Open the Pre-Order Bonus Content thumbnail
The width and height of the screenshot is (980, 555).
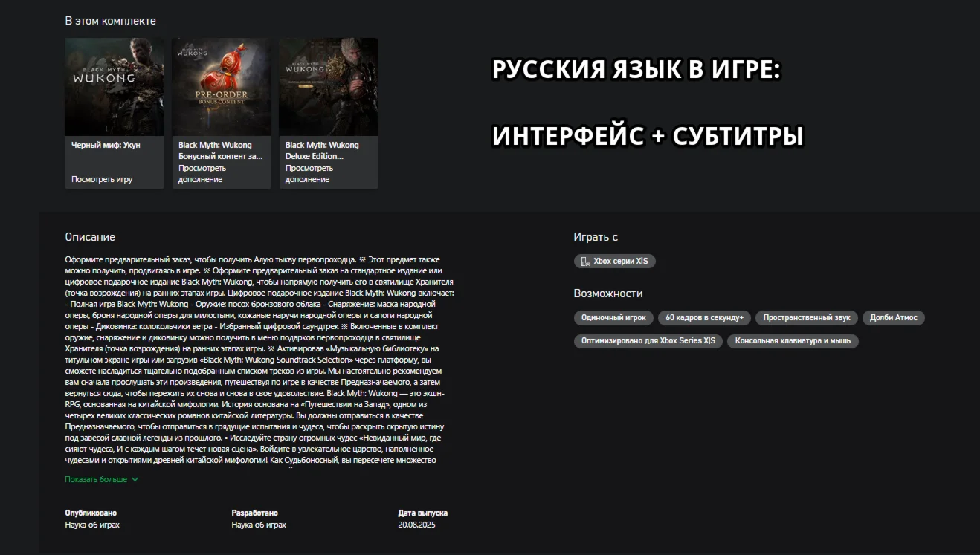[221, 87]
